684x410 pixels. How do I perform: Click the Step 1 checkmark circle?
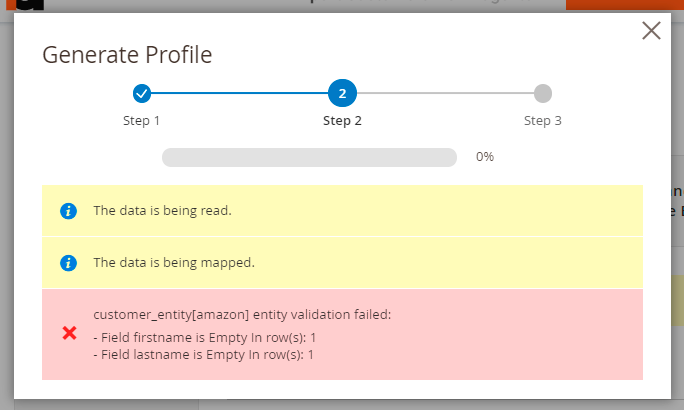pyautogui.click(x=142, y=94)
